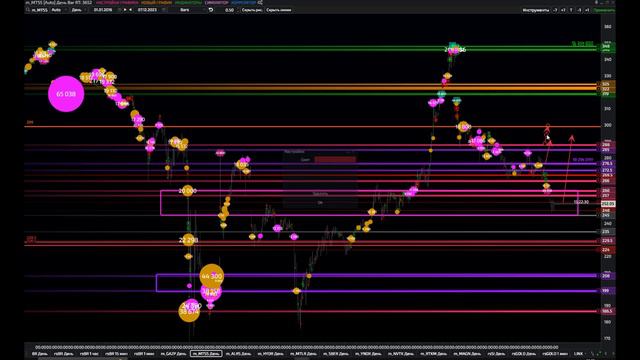640x360 pixels.
Task: Switch to the rsBR 1 час tab
Action: pos(89,354)
